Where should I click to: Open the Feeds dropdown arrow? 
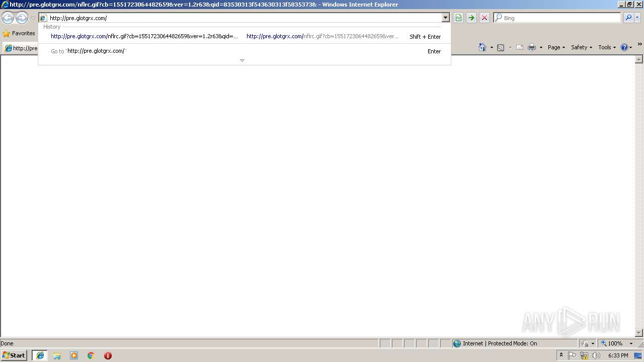click(x=510, y=48)
